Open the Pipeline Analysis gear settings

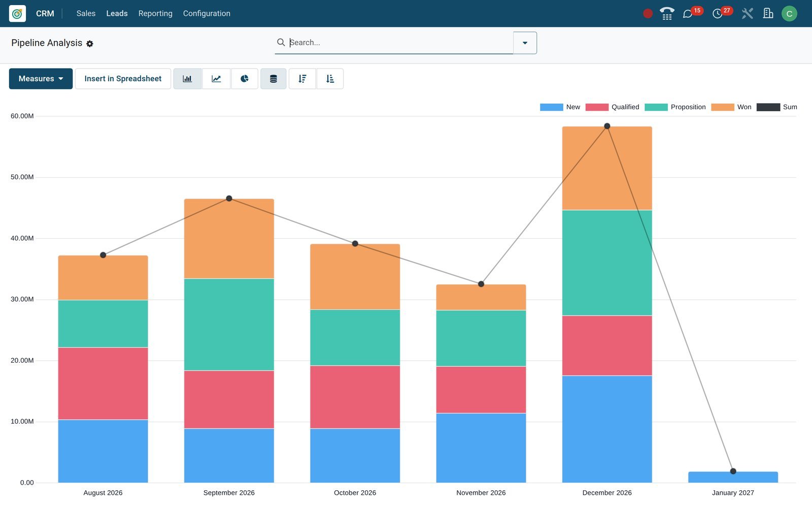[90, 44]
